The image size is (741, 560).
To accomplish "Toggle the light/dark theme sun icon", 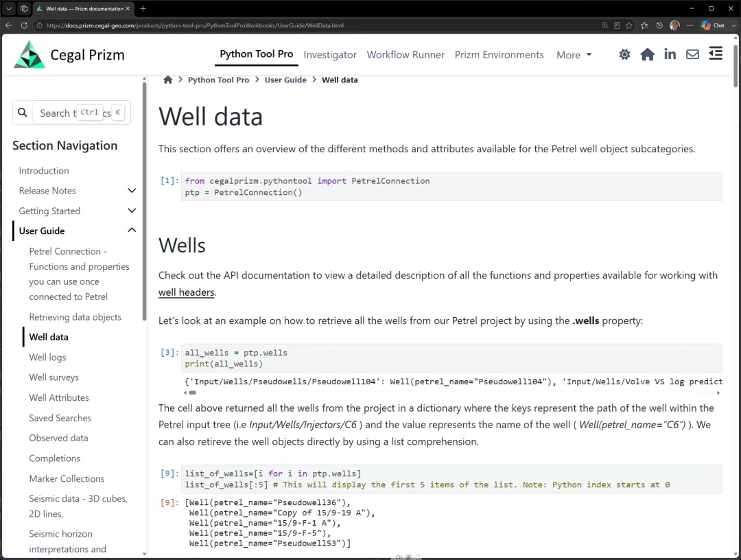I will 624,54.
